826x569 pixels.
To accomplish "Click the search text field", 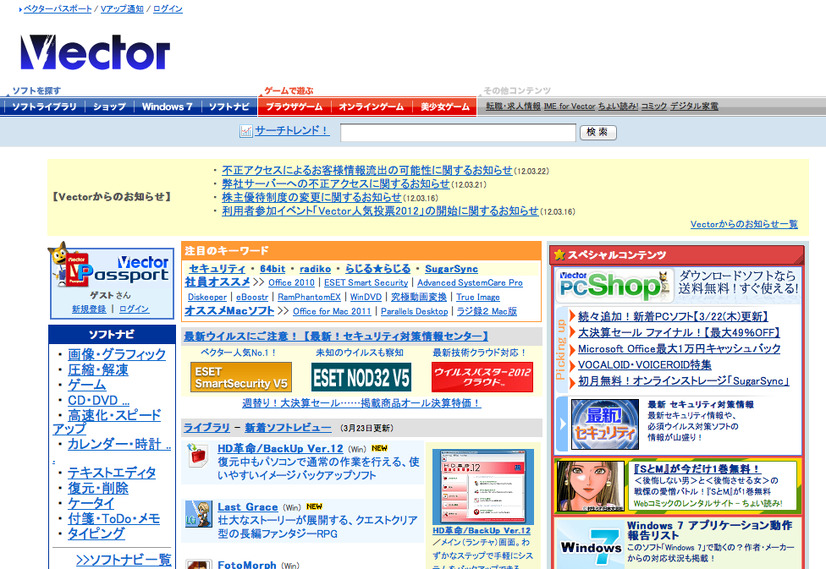I will pyautogui.click(x=458, y=133).
